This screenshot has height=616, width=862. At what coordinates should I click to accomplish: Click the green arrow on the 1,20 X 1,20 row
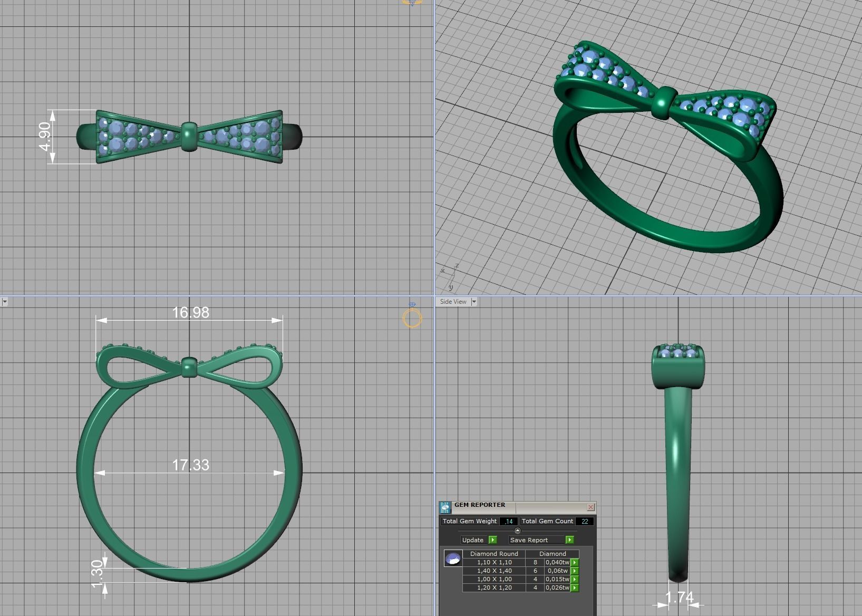575,588
